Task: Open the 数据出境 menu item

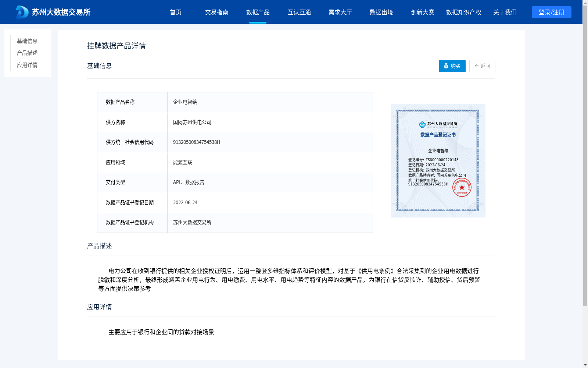Action: click(381, 12)
